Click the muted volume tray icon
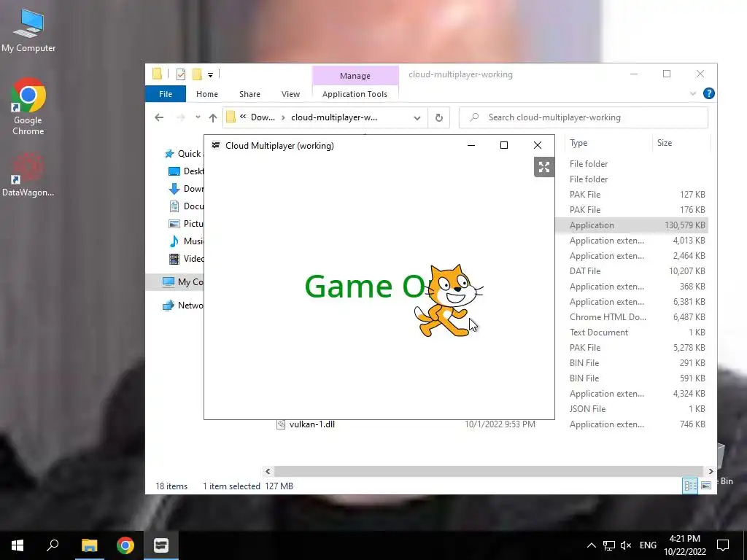This screenshot has width=747, height=560. (x=626, y=545)
